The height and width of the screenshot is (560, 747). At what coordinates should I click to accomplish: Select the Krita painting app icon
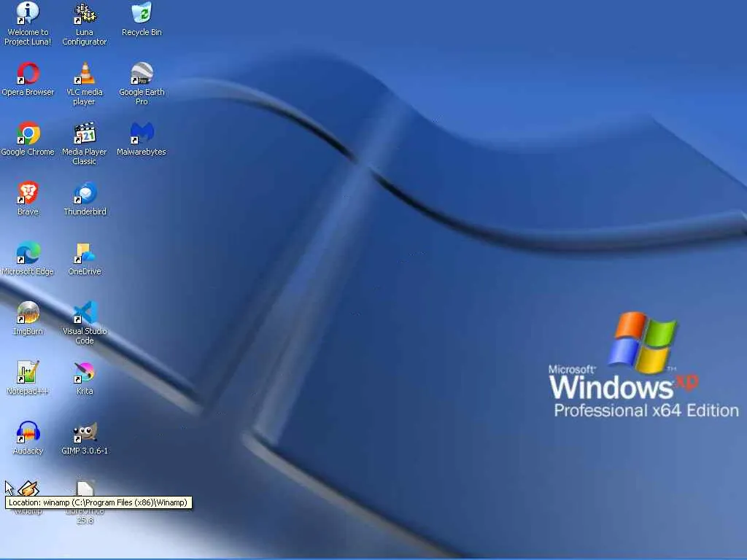click(x=85, y=372)
